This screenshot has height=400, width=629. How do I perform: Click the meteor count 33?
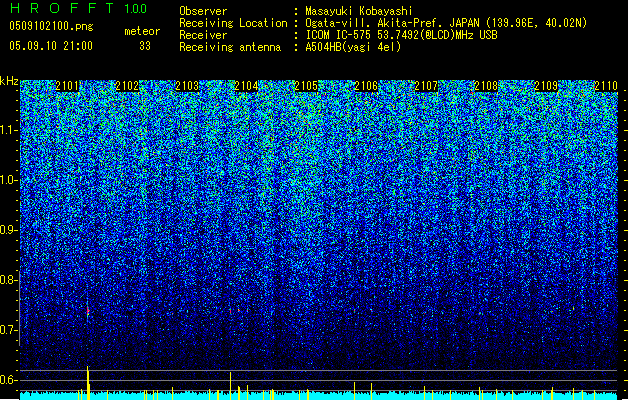point(145,46)
